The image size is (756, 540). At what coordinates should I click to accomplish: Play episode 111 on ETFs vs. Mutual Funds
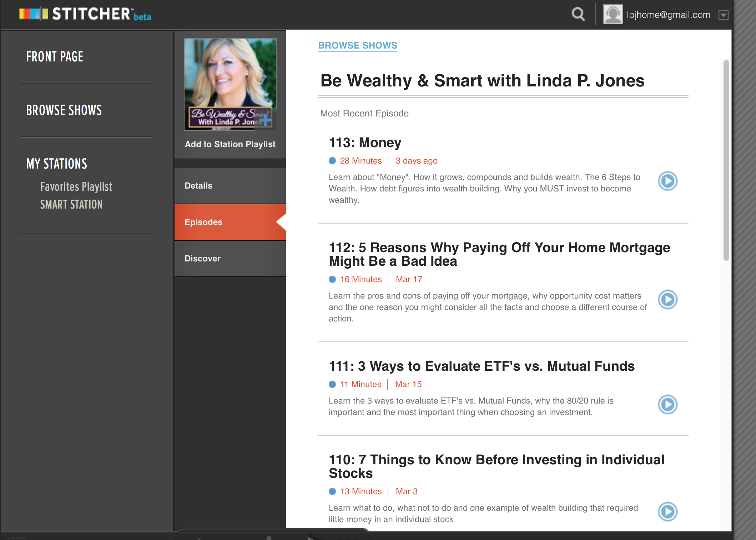667,405
